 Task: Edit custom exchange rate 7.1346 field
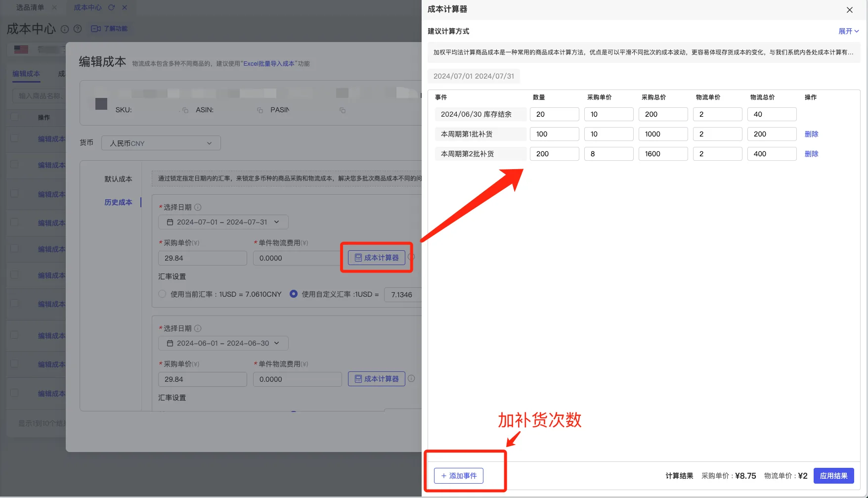403,295
